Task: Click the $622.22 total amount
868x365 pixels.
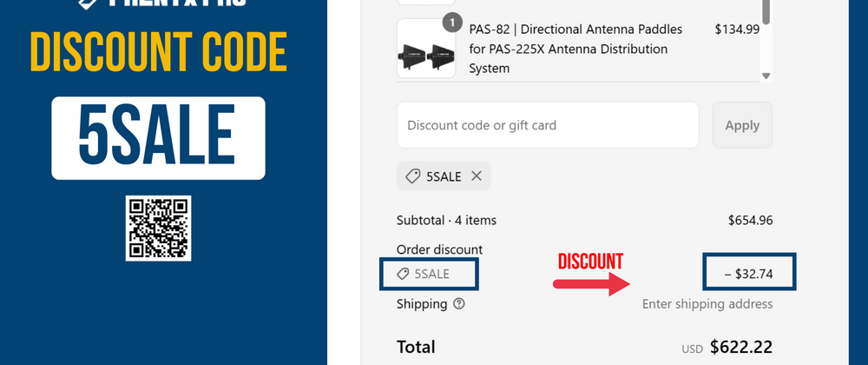Action: click(740, 348)
